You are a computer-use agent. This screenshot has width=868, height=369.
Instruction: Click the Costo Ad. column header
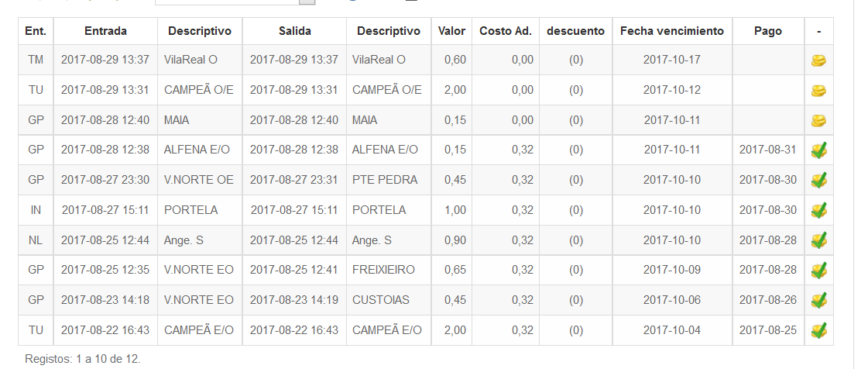pos(506,31)
